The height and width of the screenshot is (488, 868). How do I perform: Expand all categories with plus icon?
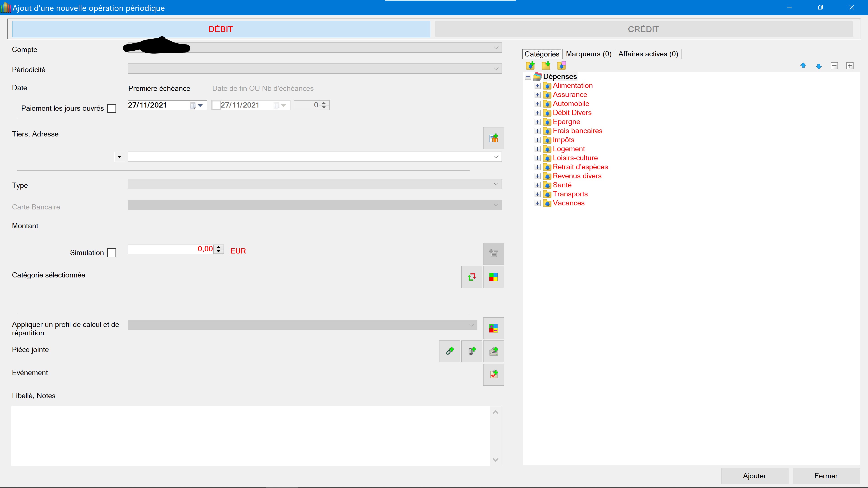(850, 66)
